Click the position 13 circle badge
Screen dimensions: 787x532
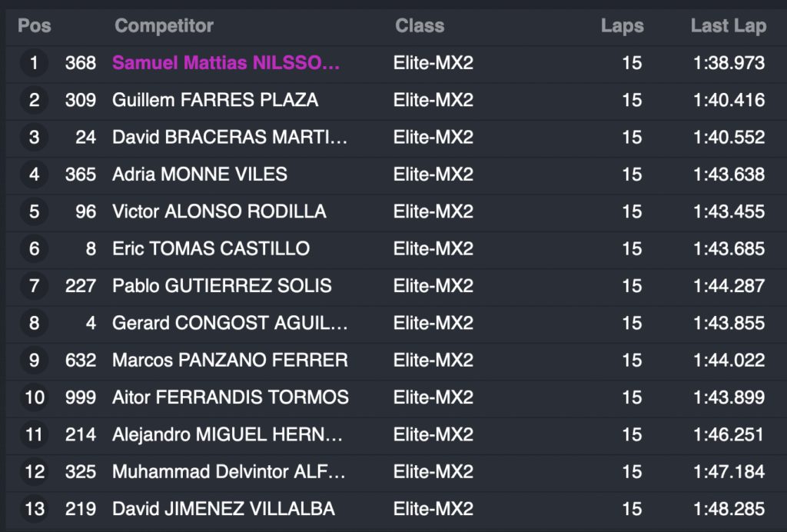(x=34, y=509)
